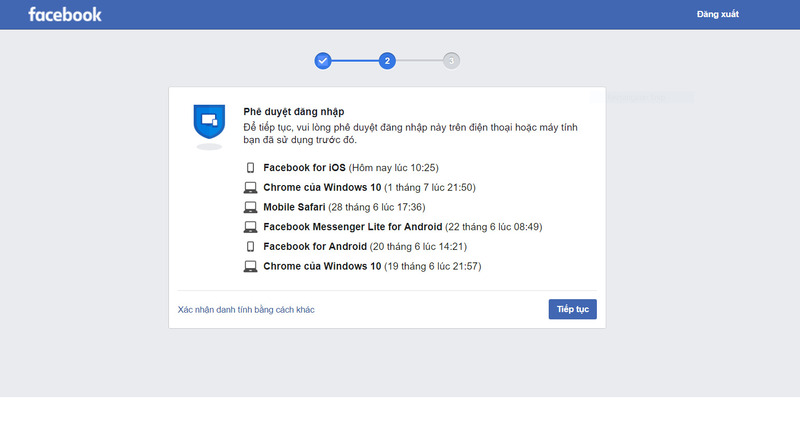Click laptop icon beside Facebook Messenger Lite for Android
This screenshot has height=435, width=800.
[250, 227]
